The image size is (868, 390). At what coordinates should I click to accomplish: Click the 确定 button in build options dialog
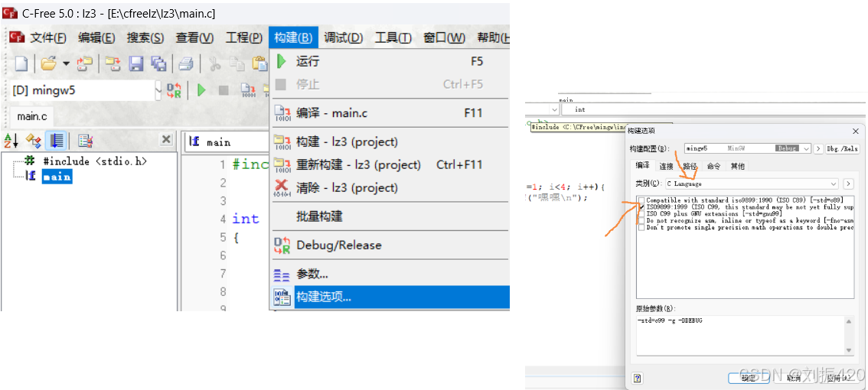click(748, 379)
